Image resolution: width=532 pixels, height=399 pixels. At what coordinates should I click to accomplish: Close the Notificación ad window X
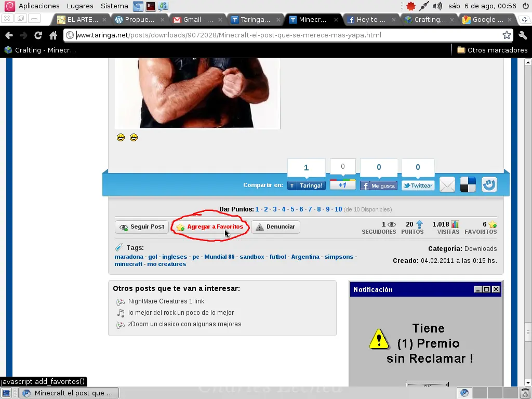coord(496,289)
